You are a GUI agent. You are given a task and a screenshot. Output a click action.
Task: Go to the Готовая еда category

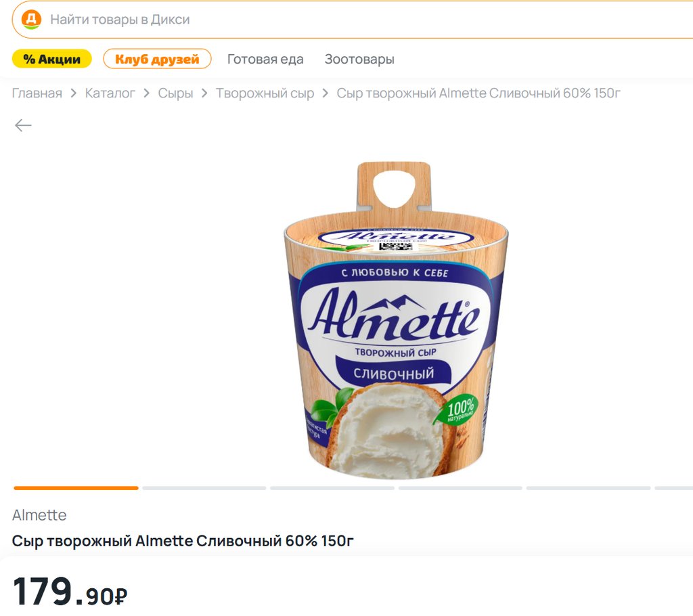pos(265,59)
